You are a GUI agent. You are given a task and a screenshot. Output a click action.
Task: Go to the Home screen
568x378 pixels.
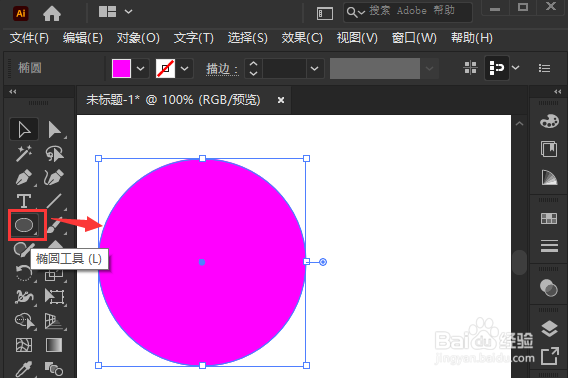click(52, 14)
